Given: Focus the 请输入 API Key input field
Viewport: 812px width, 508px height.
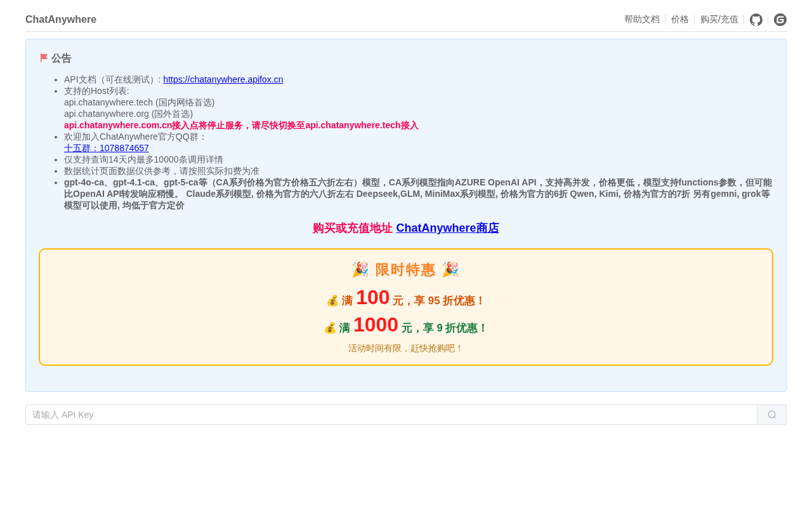Looking at the screenshot, I should pos(391,415).
